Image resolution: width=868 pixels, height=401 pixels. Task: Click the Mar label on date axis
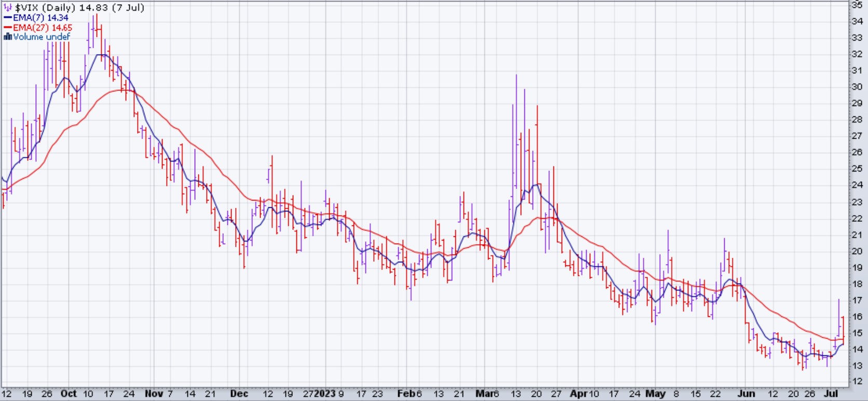pos(484,394)
